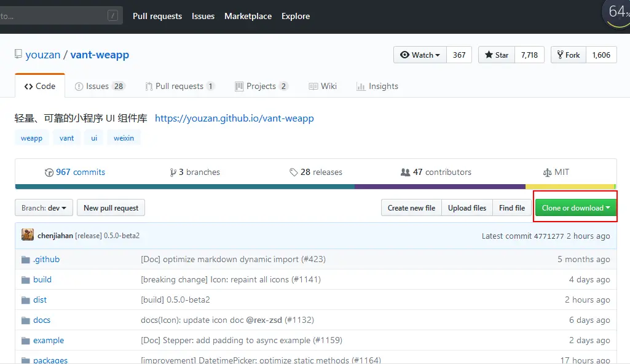Go to Issues in top navigation
The height and width of the screenshot is (364, 630).
point(203,16)
